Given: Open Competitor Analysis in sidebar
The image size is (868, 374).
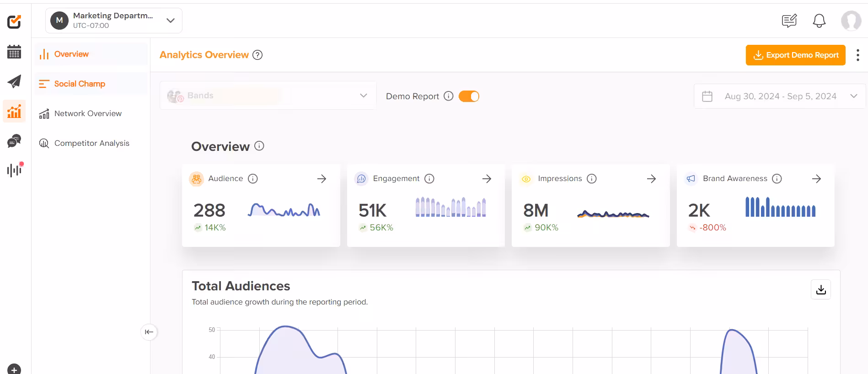Looking at the screenshot, I should [91, 143].
